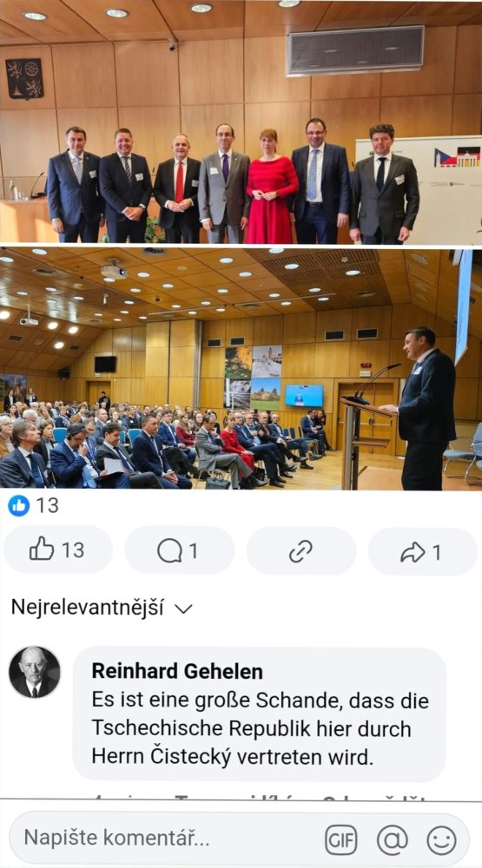The width and height of the screenshot is (482, 868).
Task: Open reactions list via count 13 beside blue icon
Action: tap(47, 505)
